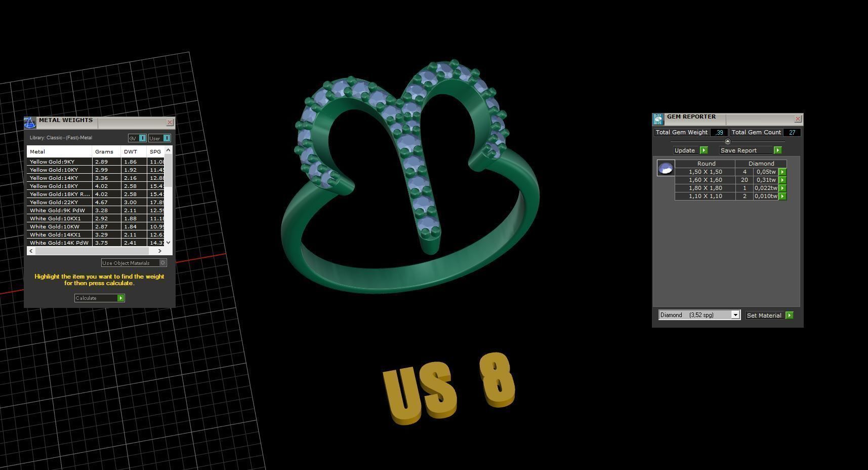868x470 pixels.
Task: Click the Gem Reporter panel icon
Action: (x=658, y=119)
